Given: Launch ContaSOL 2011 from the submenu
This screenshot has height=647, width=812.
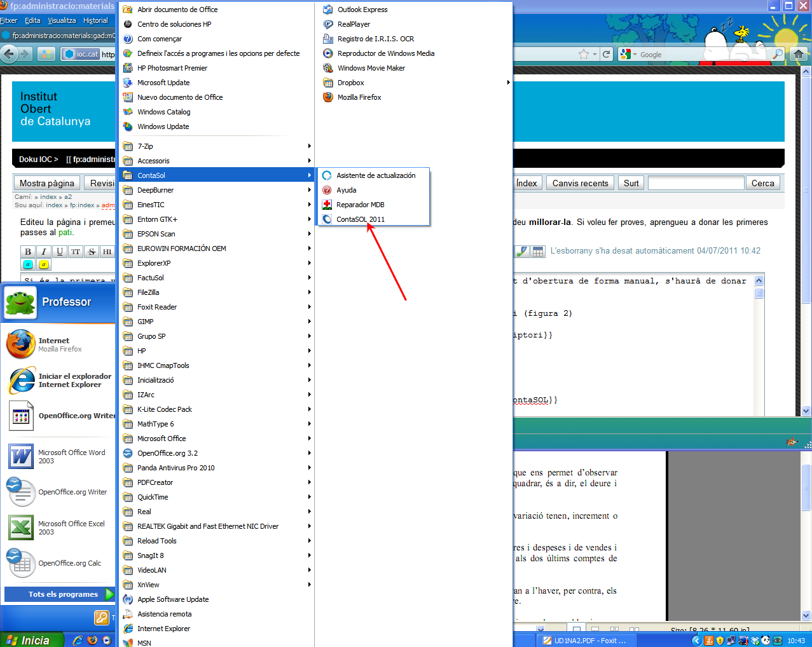Looking at the screenshot, I should click(360, 219).
